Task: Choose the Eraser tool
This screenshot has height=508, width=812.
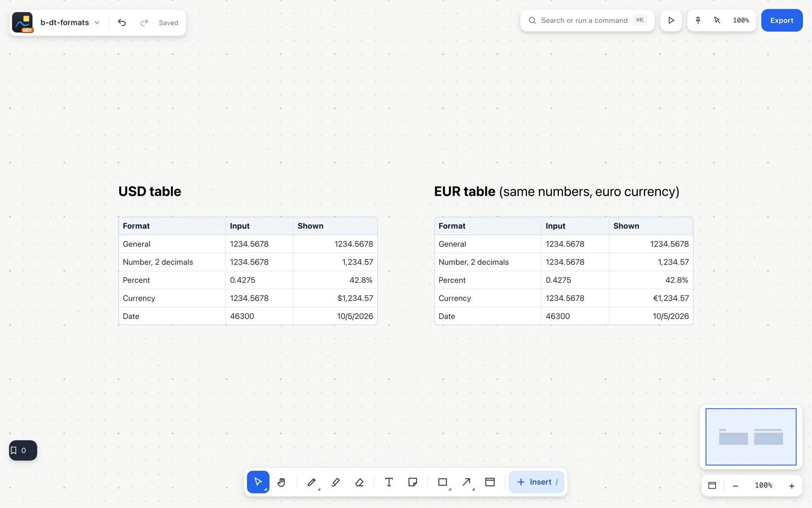Action: (x=360, y=482)
